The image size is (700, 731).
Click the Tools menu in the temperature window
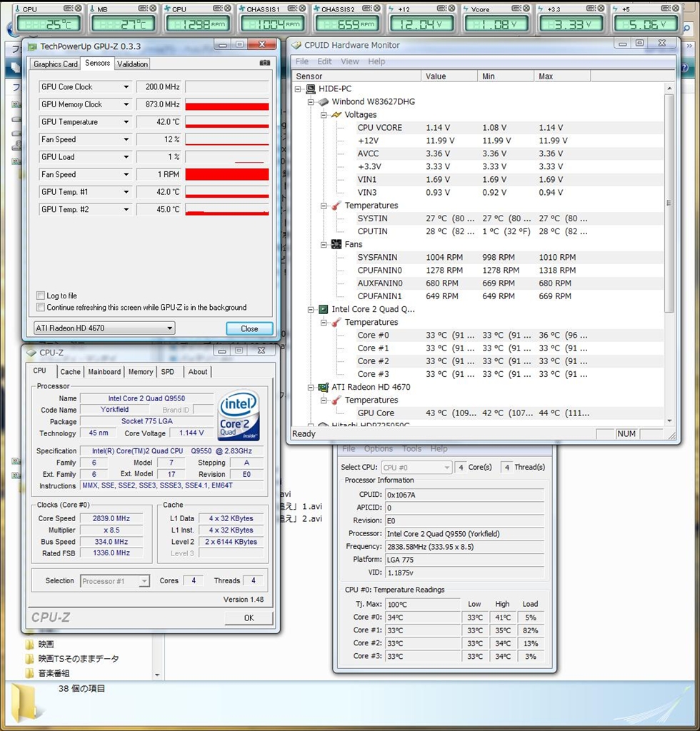pyautogui.click(x=412, y=448)
